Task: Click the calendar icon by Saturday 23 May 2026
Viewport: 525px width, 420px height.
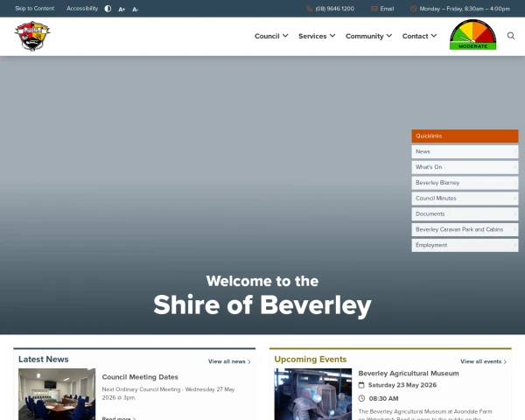Action: (x=361, y=385)
